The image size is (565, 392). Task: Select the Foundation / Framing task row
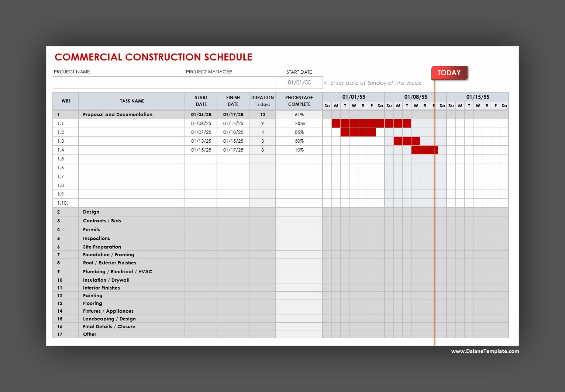click(108, 254)
